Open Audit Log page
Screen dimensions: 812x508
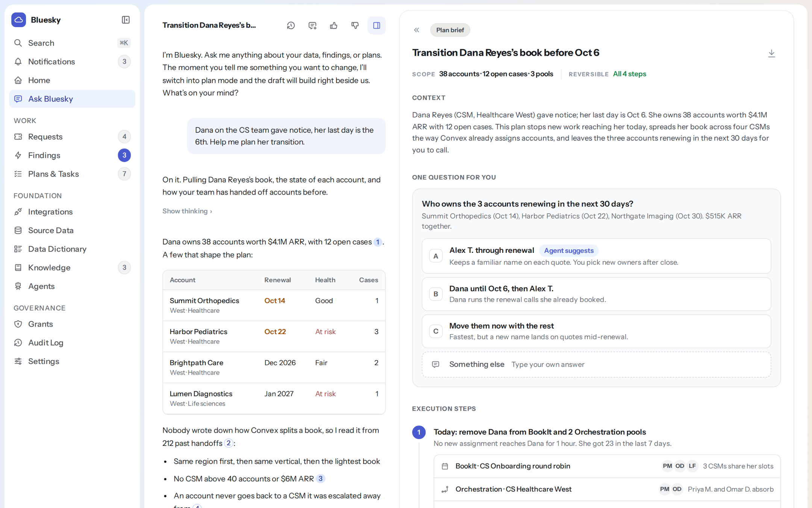[x=72, y=342]
